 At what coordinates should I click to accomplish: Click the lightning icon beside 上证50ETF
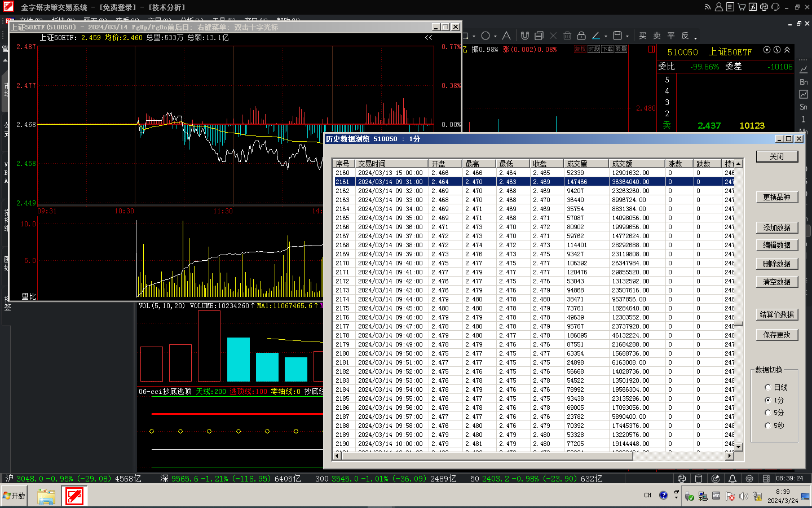[777, 50]
